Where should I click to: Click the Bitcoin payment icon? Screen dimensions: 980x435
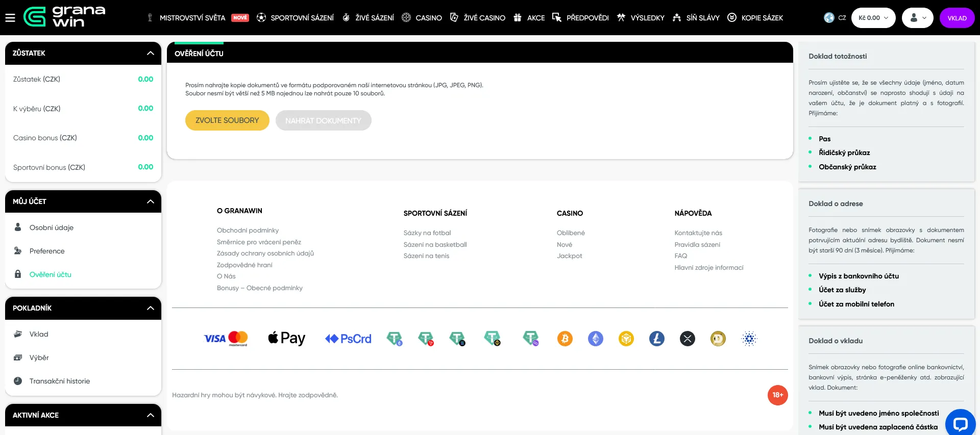[x=565, y=339]
